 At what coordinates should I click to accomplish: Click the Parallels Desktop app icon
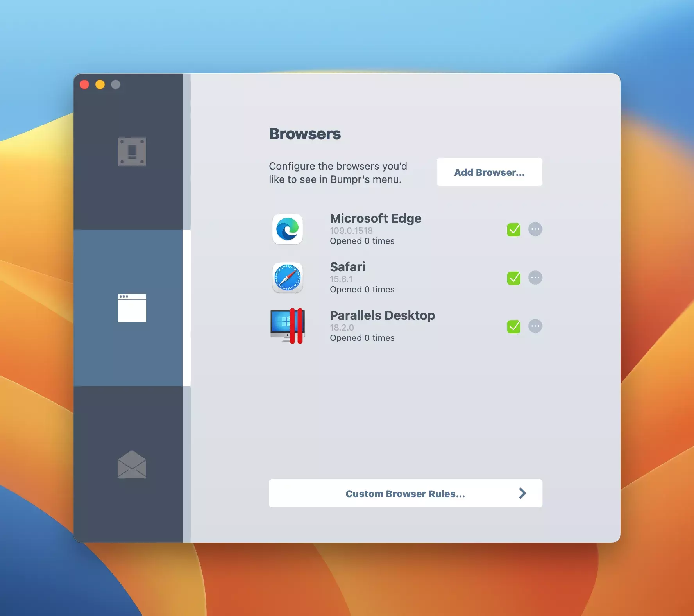[288, 326]
